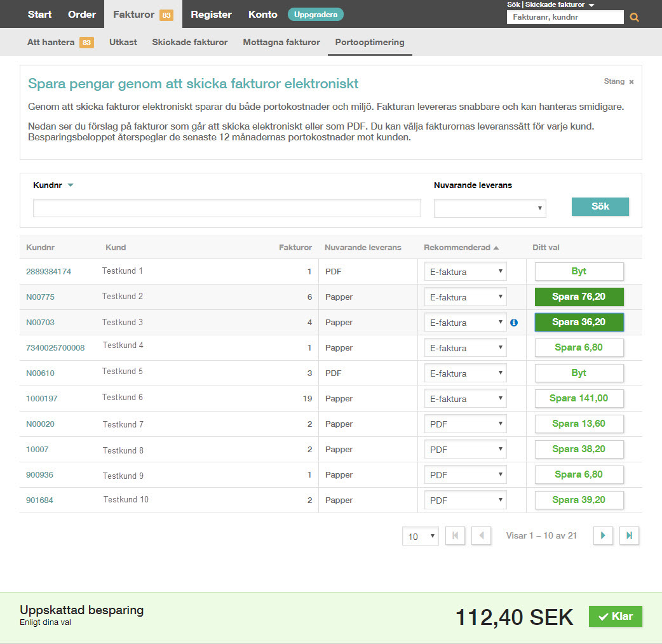Open customer link 7340025700008
The height and width of the screenshot is (644, 662).
pyautogui.click(x=55, y=348)
